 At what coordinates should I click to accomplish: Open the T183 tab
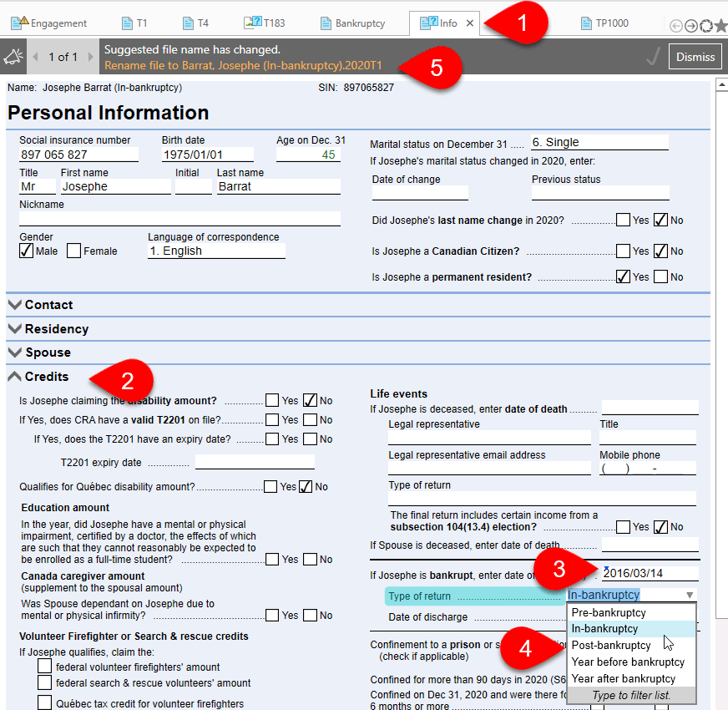coord(264,23)
